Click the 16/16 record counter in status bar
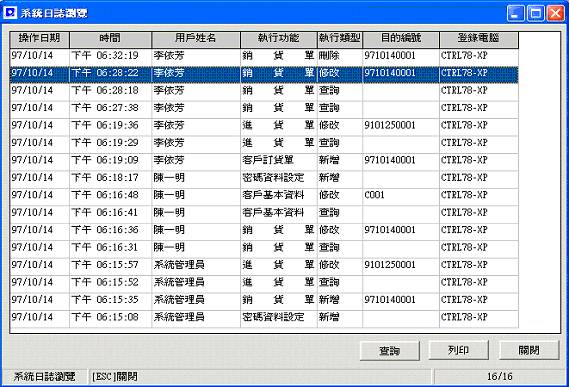 500,376
